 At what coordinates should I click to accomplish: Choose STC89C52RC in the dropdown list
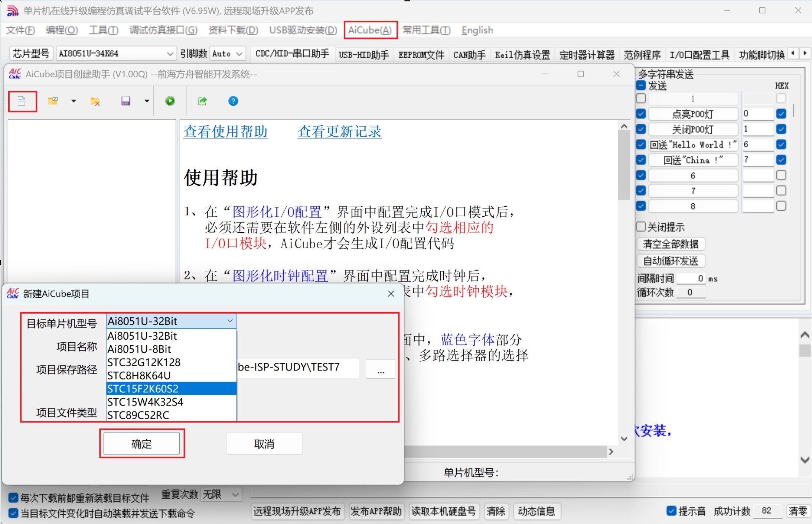[171, 415]
